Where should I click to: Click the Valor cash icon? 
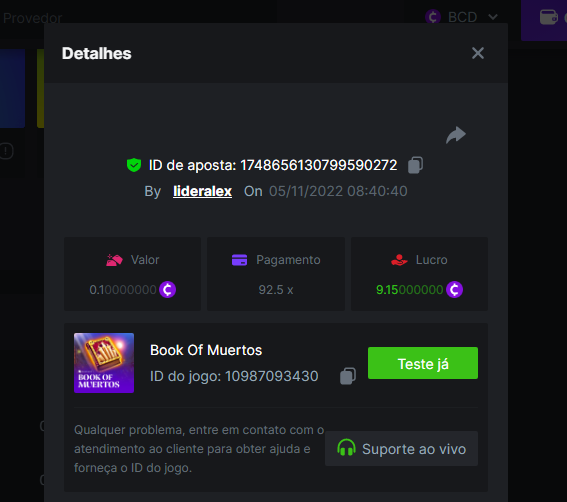(x=114, y=260)
